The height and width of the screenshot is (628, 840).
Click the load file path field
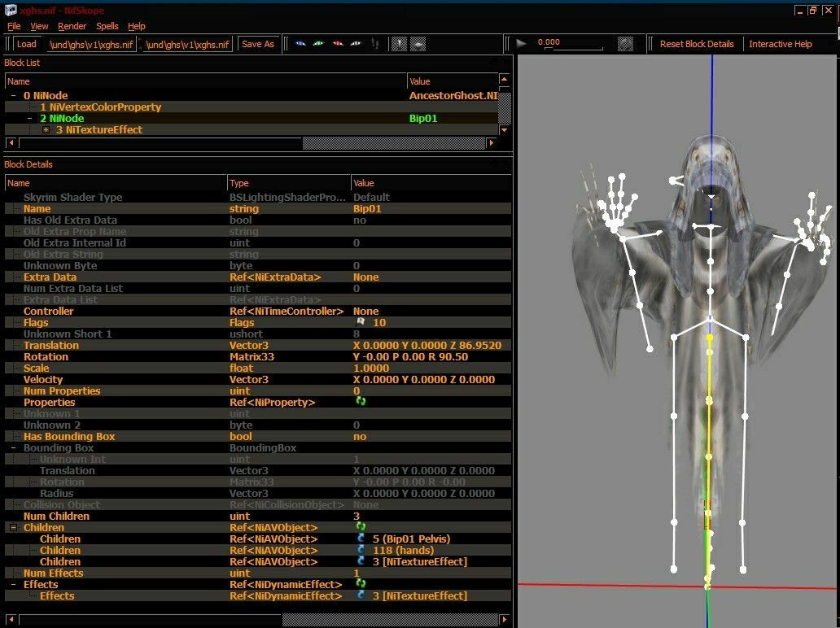[x=90, y=44]
